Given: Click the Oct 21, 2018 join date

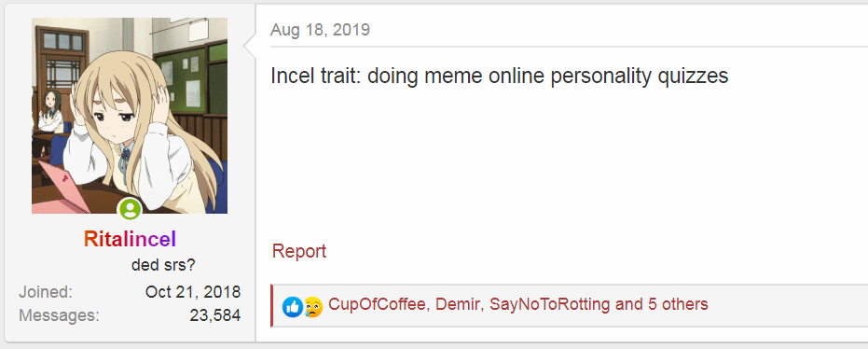Looking at the screenshot, I should tap(193, 292).
